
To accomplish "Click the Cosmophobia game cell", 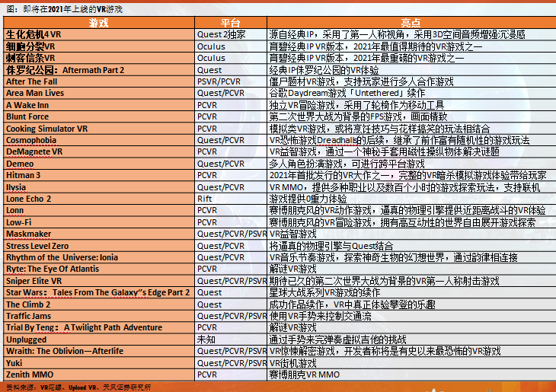I will click(99, 140).
